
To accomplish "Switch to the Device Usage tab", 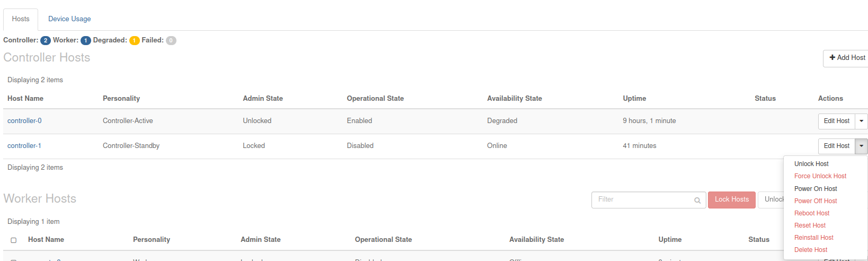I will coord(69,19).
